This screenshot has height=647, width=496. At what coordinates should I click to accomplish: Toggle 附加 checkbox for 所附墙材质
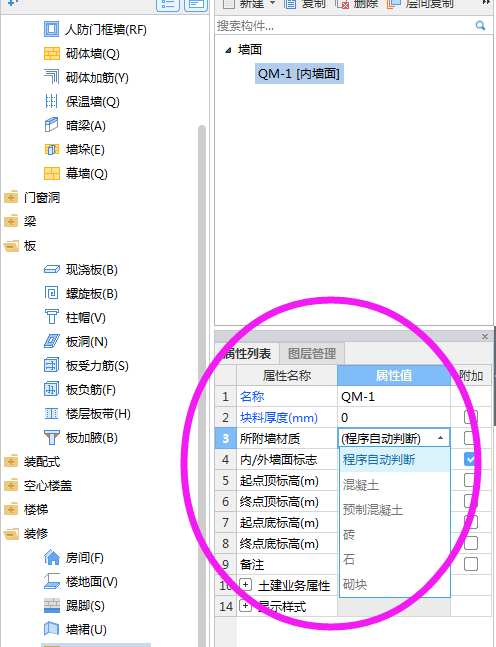[471, 438]
